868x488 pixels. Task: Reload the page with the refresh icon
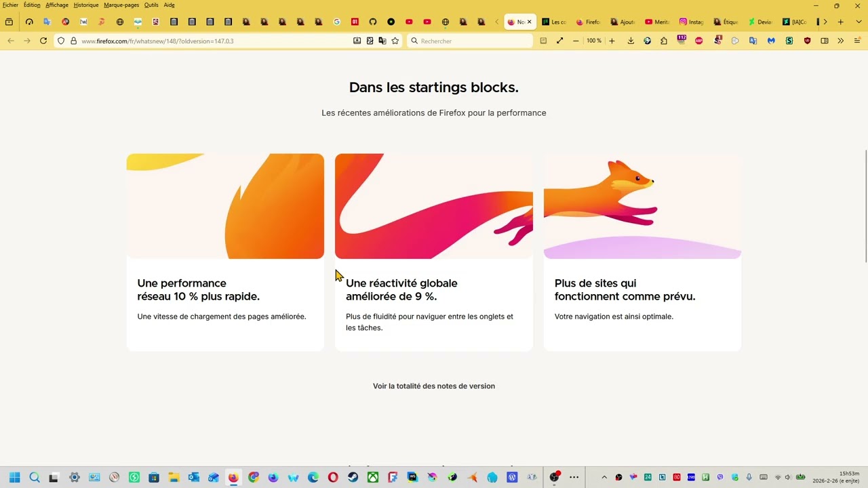pos(43,41)
